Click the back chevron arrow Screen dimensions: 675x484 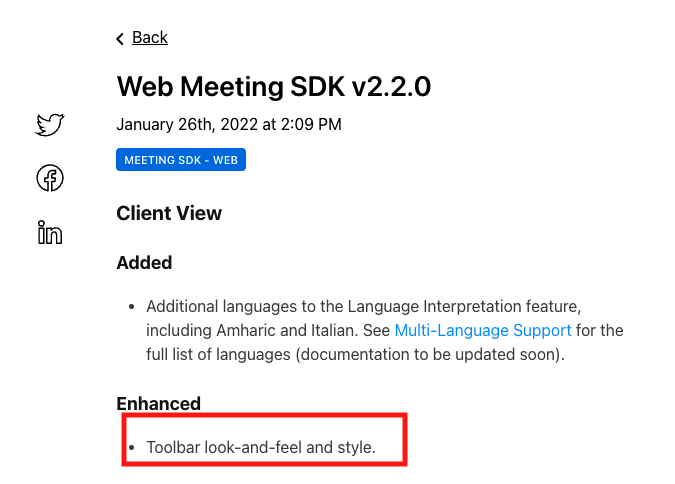(x=121, y=38)
